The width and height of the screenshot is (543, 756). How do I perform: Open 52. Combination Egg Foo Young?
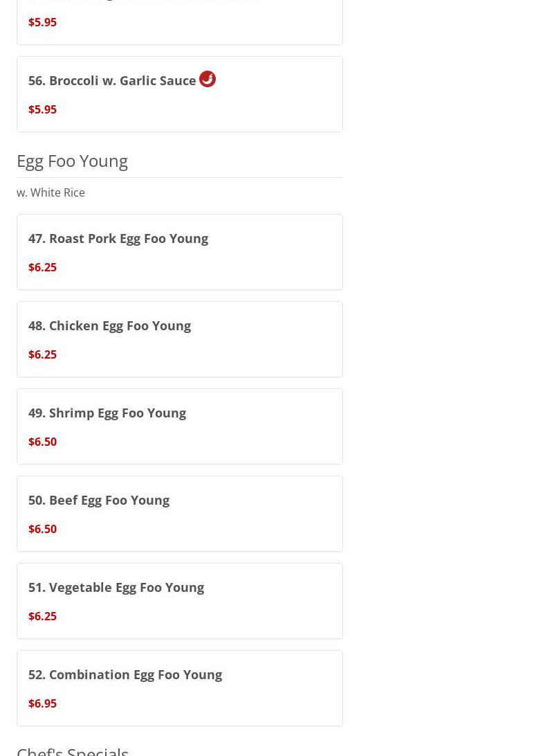[125, 674]
